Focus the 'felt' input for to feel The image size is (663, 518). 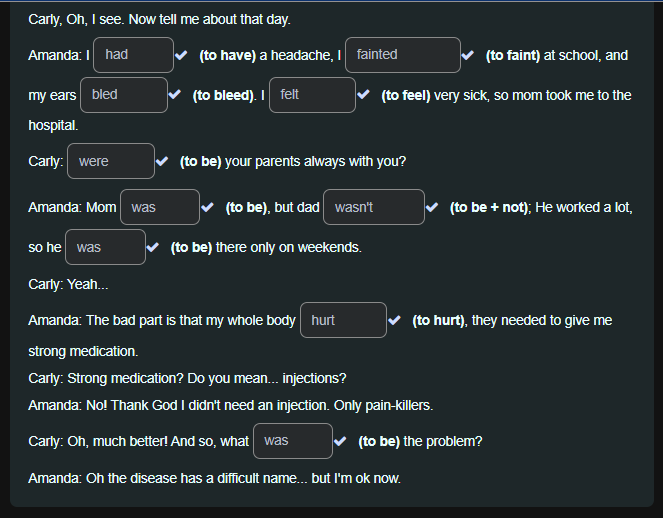(x=312, y=95)
